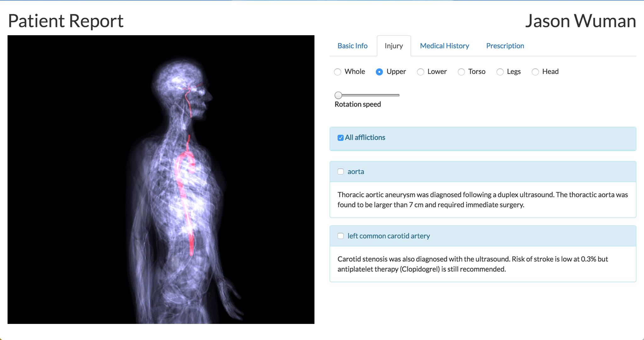Select the Whole body radio button
This screenshot has width=644, height=340.
337,72
